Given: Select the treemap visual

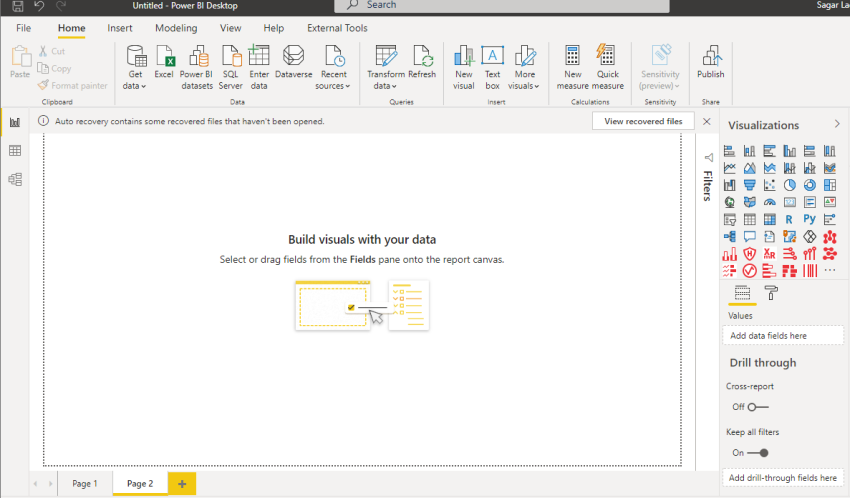Looking at the screenshot, I should 830,185.
